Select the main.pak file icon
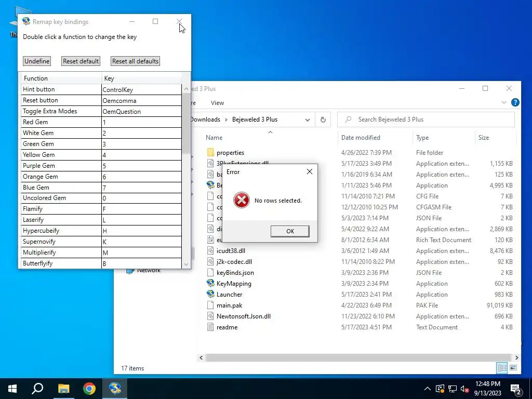532x399 pixels. [x=210, y=305]
